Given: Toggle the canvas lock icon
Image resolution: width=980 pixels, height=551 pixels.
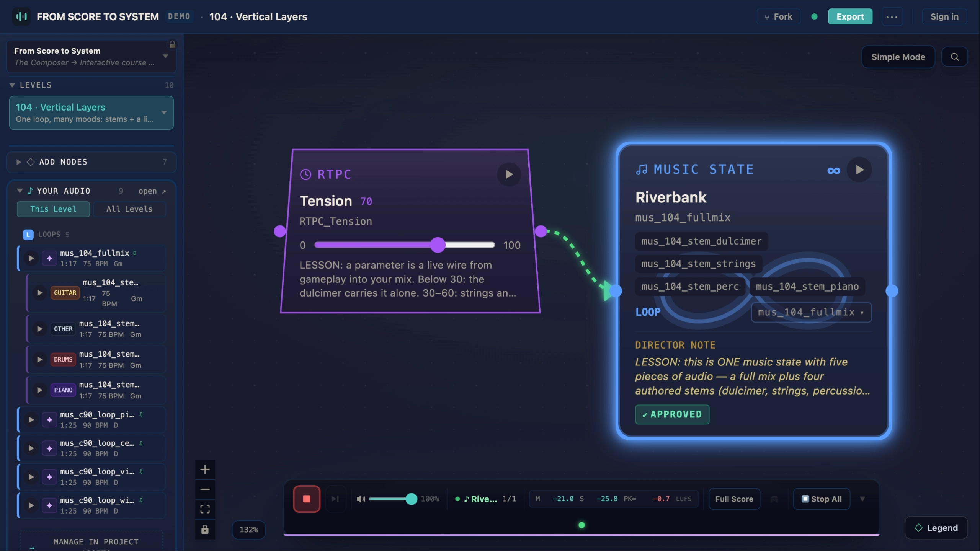Looking at the screenshot, I should coord(205,530).
